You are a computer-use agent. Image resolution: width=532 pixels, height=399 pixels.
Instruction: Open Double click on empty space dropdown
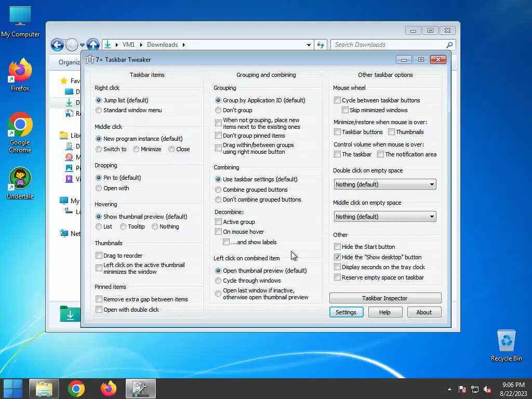point(385,184)
